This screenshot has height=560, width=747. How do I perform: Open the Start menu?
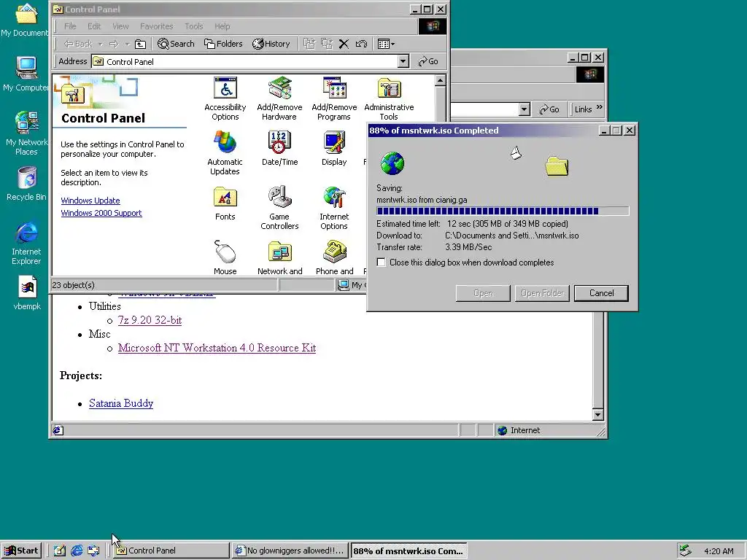click(21, 551)
